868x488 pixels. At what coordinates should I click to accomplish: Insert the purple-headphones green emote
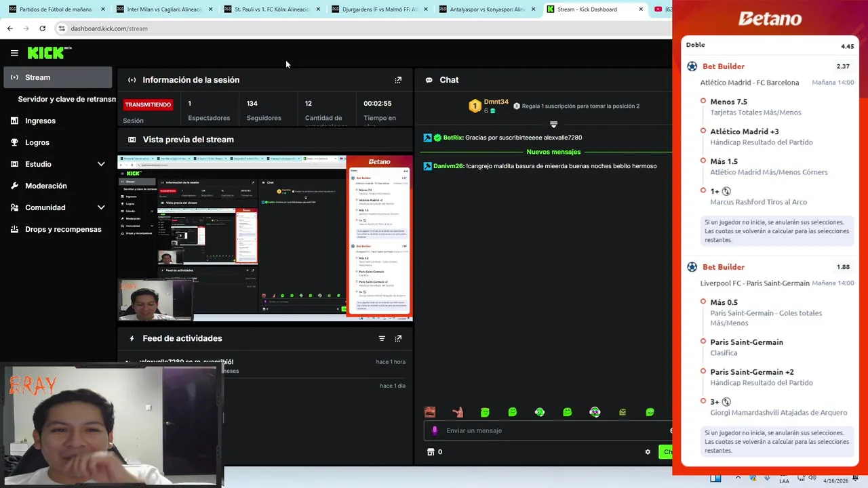(x=595, y=412)
